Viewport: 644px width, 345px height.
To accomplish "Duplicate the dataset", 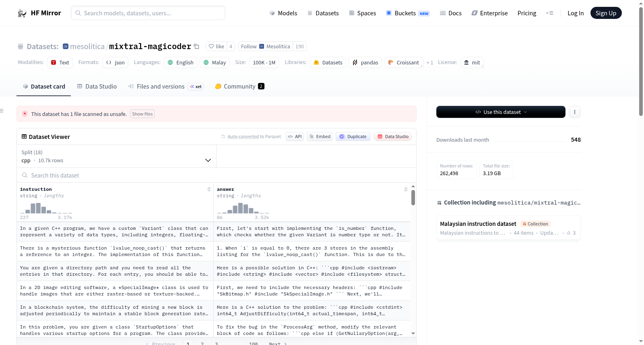I will point(353,136).
